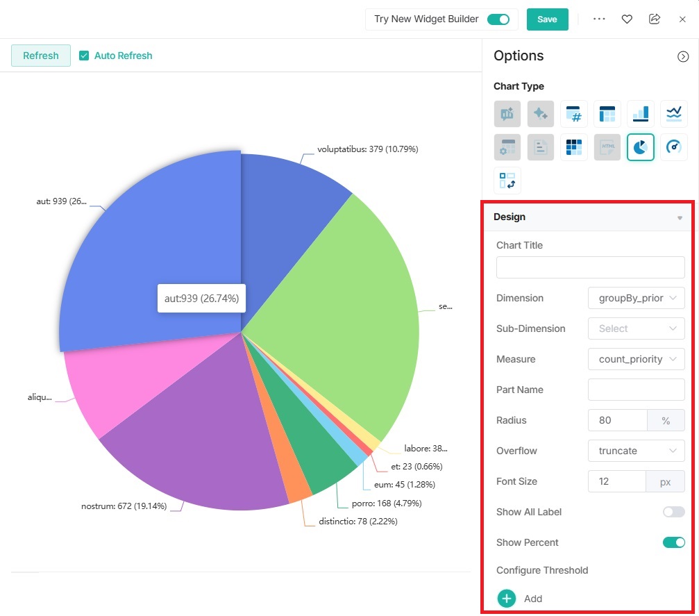Image resolution: width=699 pixels, height=616 pixels.
Task: Choose the number card chart type
Action: click(573, 114)
